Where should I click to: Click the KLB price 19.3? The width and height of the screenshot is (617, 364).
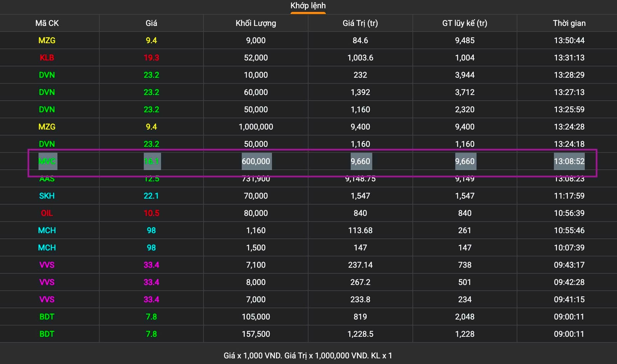coord(151,58)
